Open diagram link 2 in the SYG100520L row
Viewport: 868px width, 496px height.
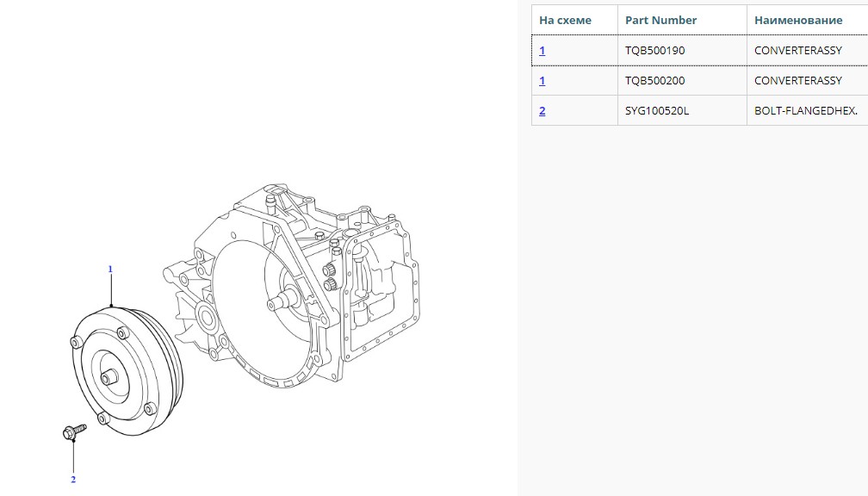pyautogui.click(x=542, y=111)
